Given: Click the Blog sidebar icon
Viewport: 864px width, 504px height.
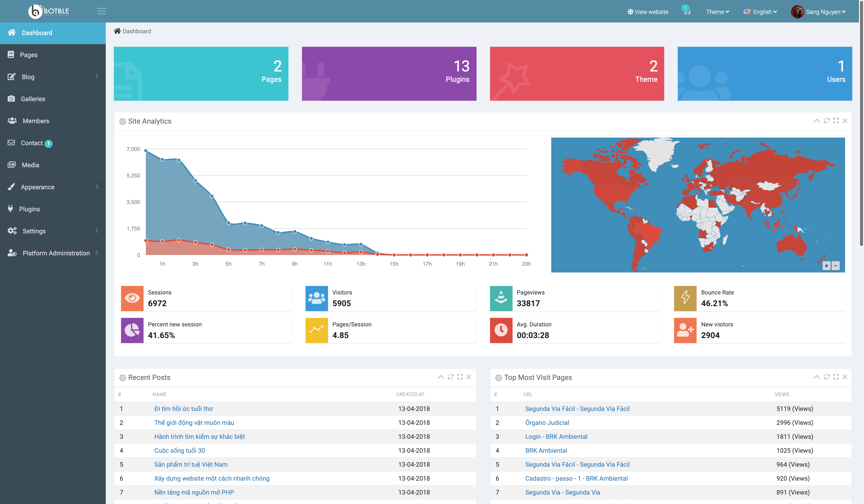Looking at the screenshot, I should [11, 76].
